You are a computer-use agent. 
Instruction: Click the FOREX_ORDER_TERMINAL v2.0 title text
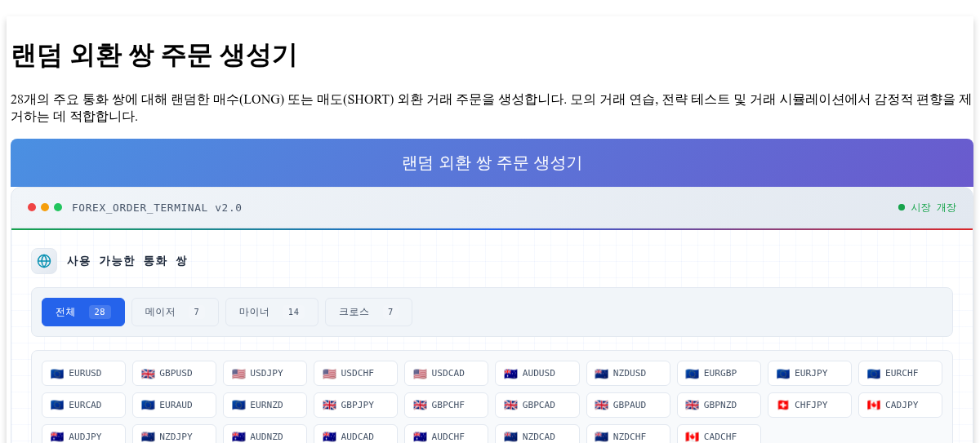[x=157, y=207]
